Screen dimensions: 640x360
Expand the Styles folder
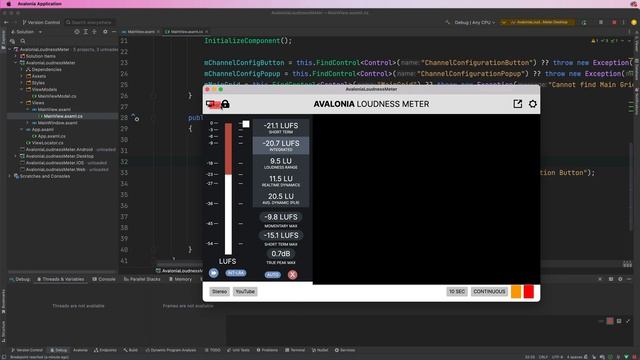tap(22, 82)
